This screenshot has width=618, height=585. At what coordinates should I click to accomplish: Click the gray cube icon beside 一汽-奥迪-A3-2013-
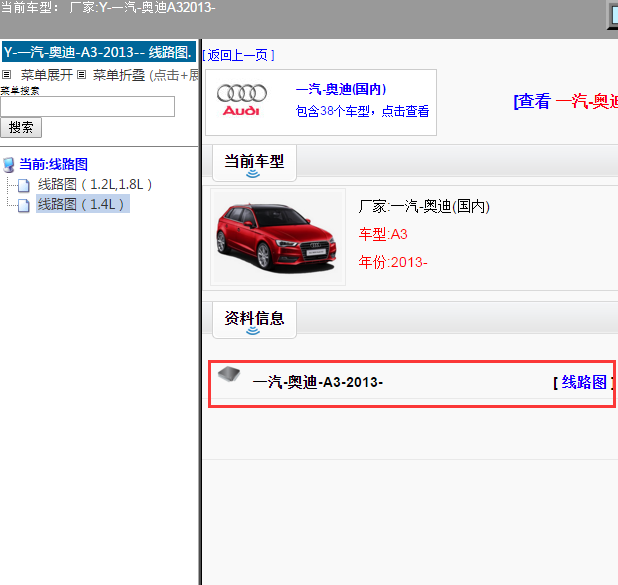[x=229, y=374]
